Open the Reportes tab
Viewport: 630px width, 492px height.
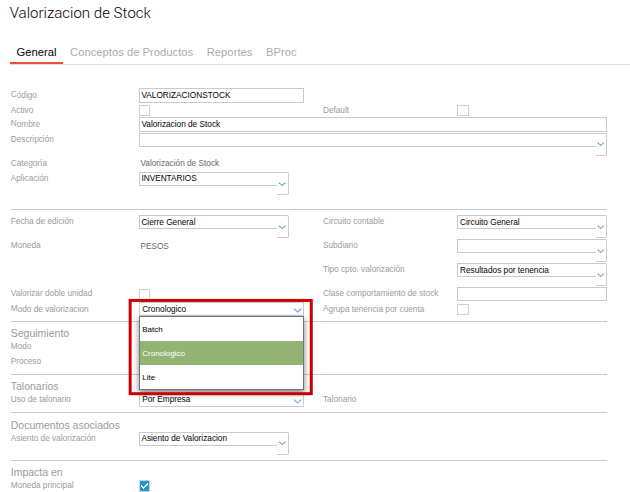coord(229,52)
